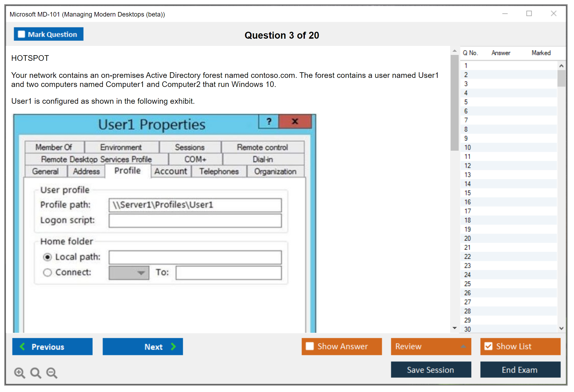Click the question pane vertical scrollbar thumb
The height and width of the screenshot is (392, 574).
[x=454, y=103]
